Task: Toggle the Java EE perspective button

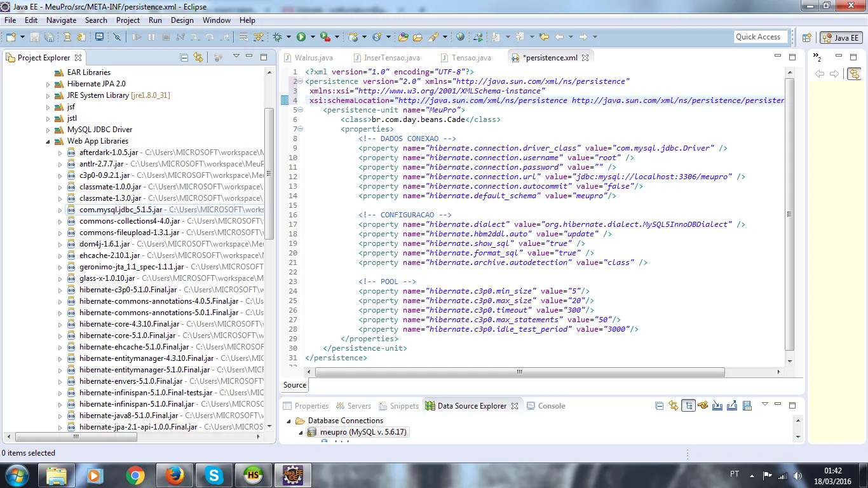Action: click(841, 37)
